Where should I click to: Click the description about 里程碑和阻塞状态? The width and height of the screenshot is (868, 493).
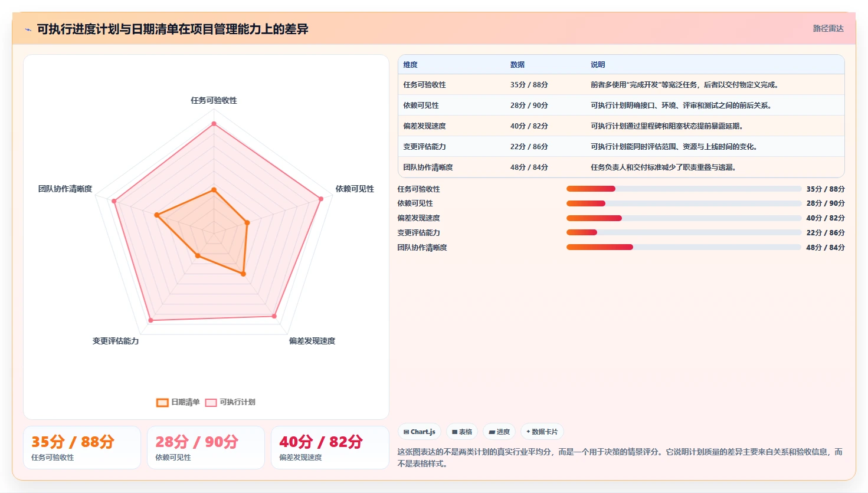click(x=668, y=126)
